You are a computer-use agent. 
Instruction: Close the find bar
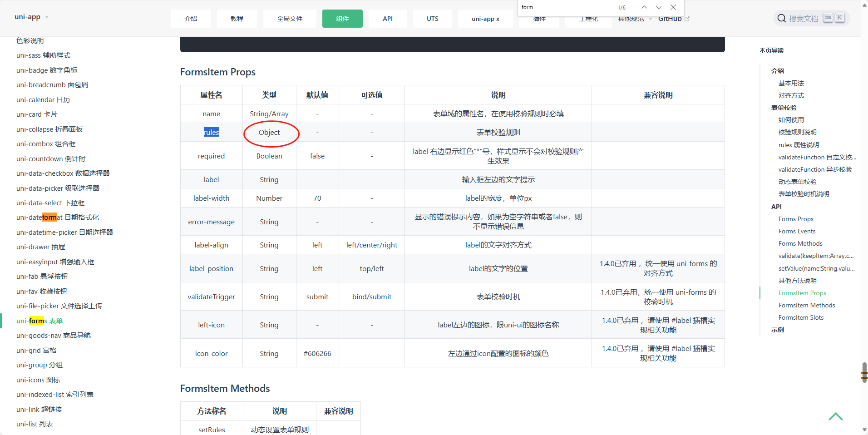click(x=673, y=7)
